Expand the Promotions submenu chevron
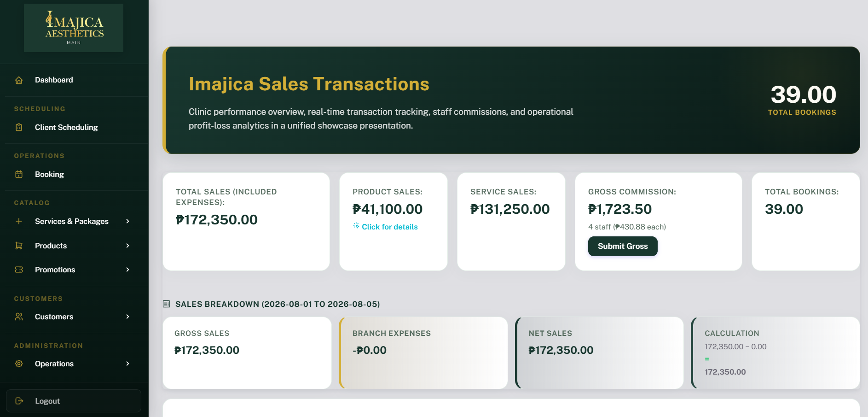 (x=128, y=270)
